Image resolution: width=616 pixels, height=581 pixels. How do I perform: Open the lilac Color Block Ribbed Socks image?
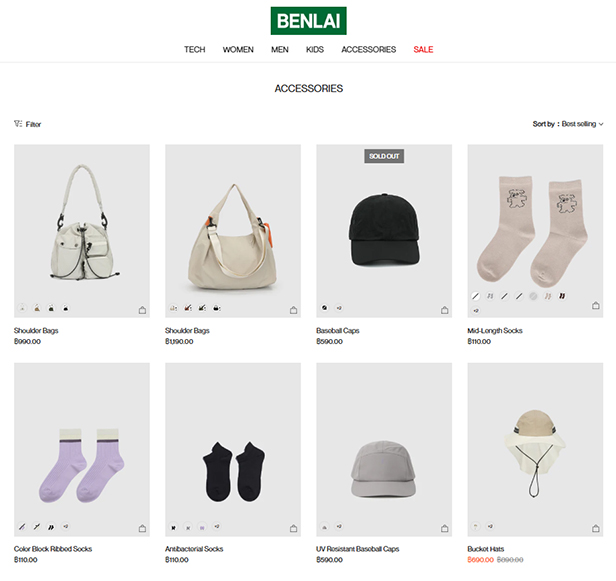(x=82, y=449)
